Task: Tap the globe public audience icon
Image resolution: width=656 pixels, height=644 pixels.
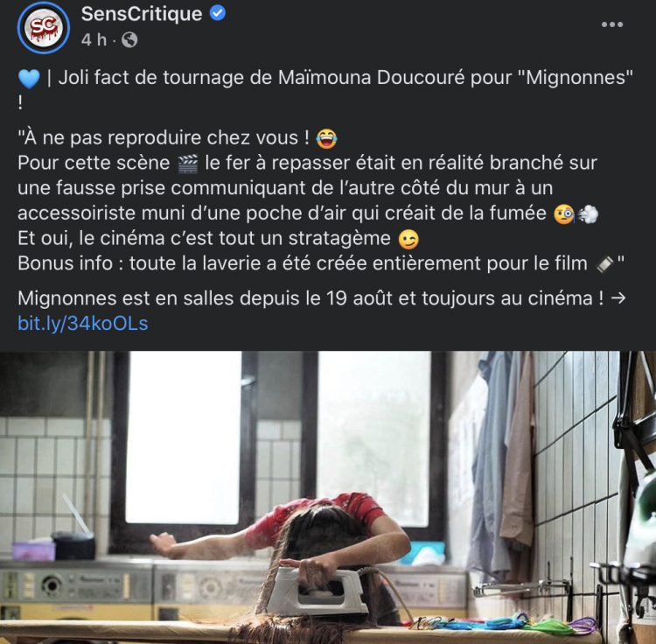Action: (129, 40)
